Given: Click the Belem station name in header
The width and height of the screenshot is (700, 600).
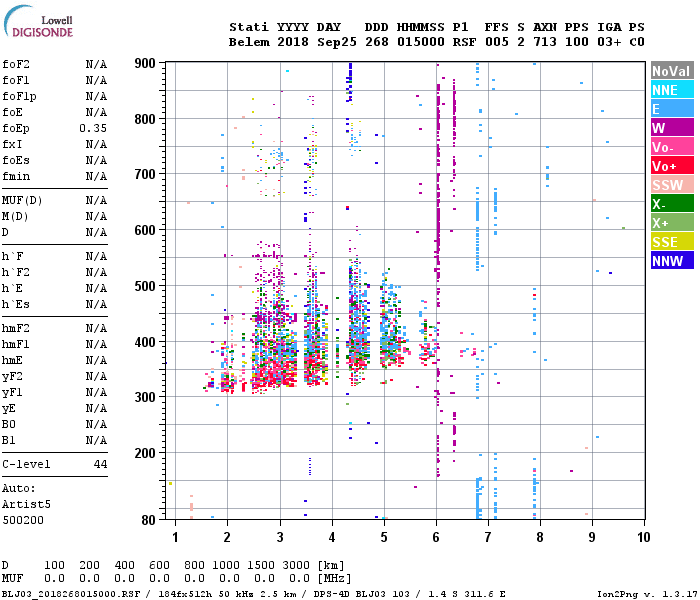Looking at the screenshot, I should tap(249, 42).
